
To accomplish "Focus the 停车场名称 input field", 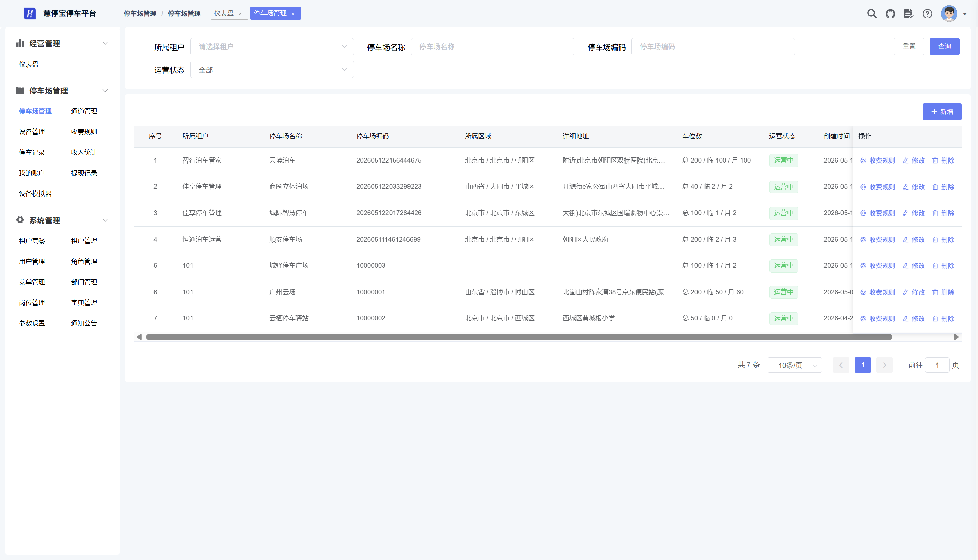I will click(x=492, y=46).
